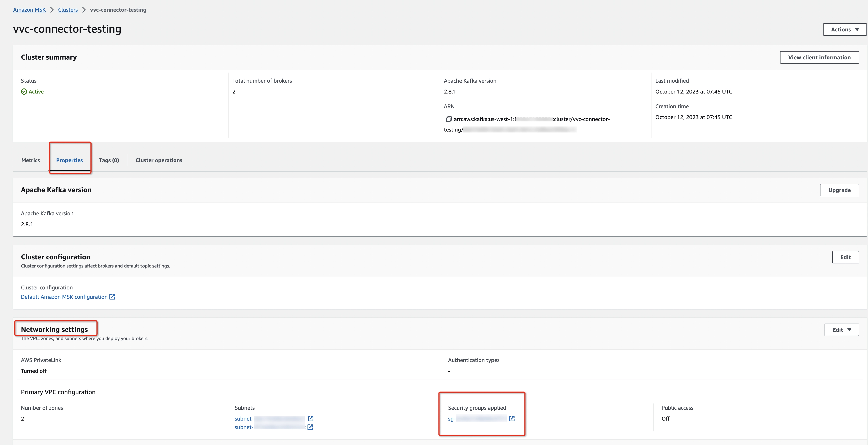Select 'Turned off' under AWS PrivateLink

point(34,371)
